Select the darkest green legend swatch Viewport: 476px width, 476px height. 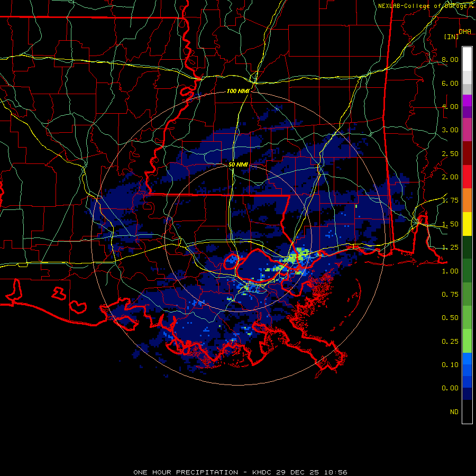click(467, 247)
